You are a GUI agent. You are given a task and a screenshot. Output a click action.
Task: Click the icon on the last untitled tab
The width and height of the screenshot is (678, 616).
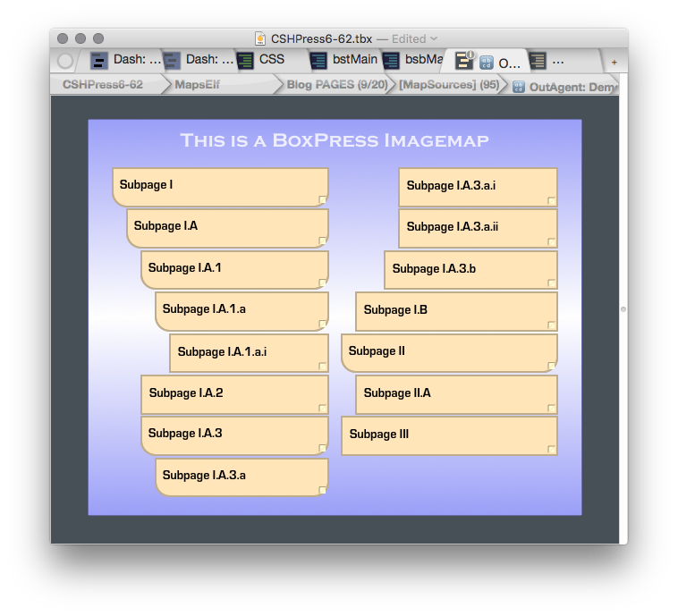pyautogui.click(x=538, y=61)
